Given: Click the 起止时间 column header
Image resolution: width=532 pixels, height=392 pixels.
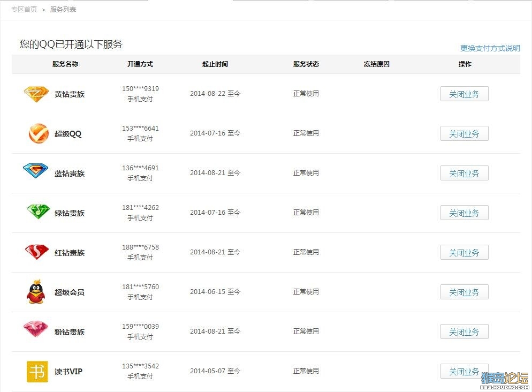Looking at the screenshot, I should pyautogui.click(x=215, y=64).
